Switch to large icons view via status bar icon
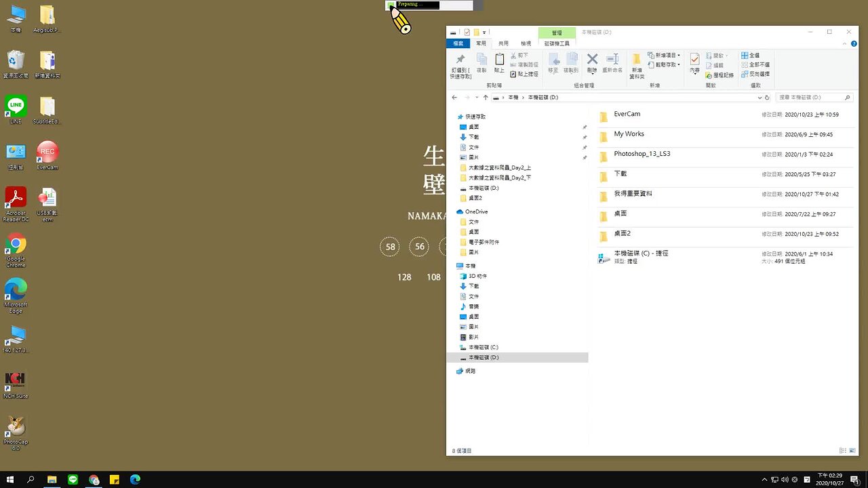 pos(852,450)
